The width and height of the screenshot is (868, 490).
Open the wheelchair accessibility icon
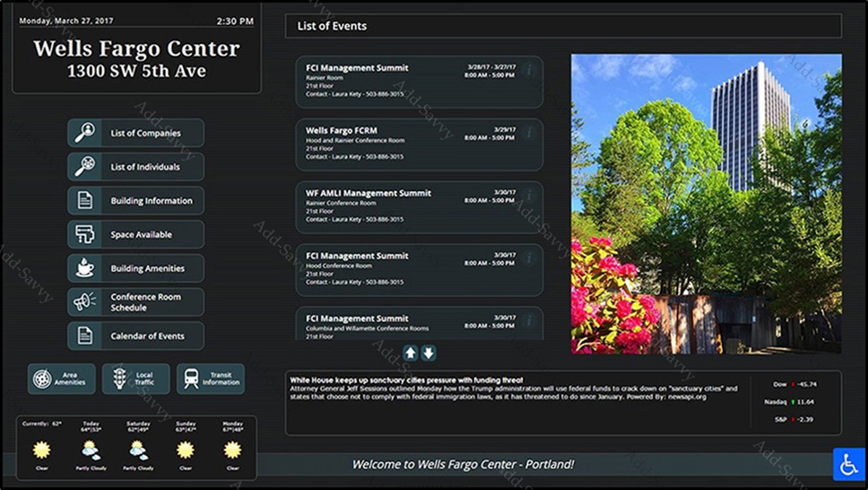[x=848, y=464]
